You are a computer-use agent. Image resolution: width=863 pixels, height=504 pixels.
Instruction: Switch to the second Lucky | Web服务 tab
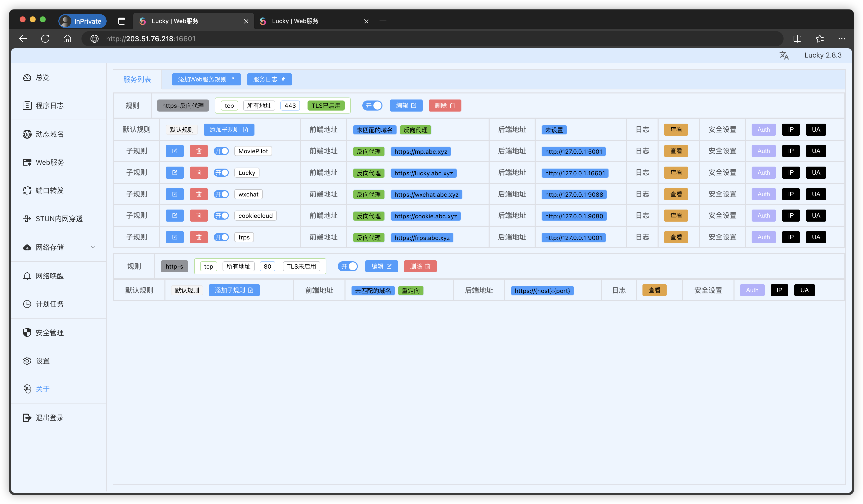[313, 21]
